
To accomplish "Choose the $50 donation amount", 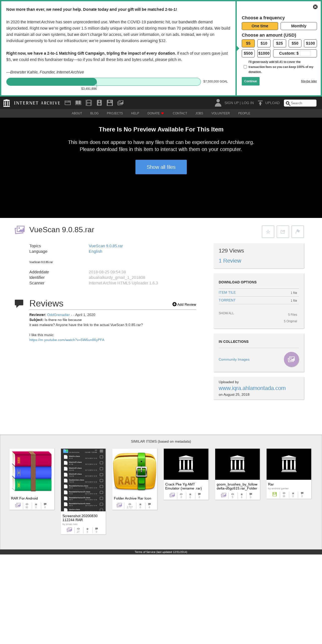I will click(295, 43).
